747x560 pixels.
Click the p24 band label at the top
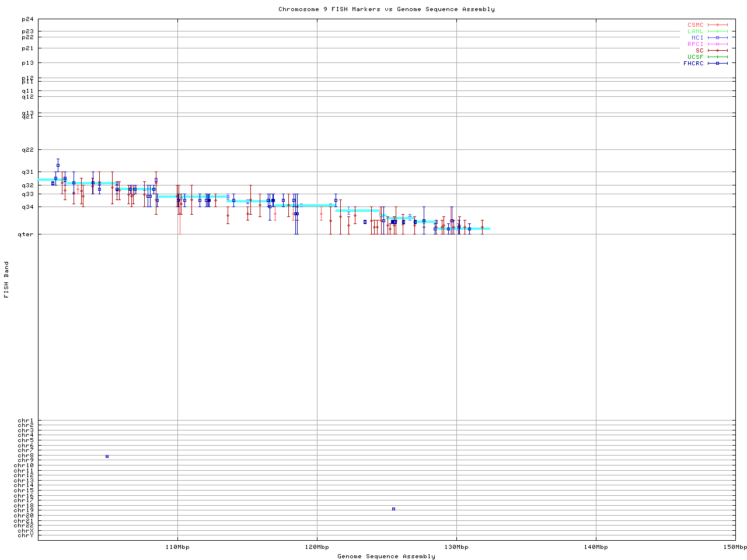pos(28,20)
